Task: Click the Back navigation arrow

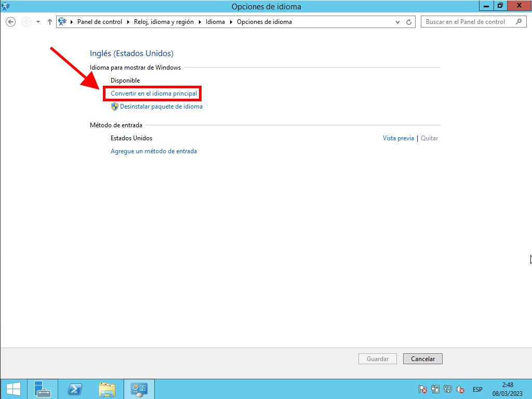Action: (x=11, y=22)
